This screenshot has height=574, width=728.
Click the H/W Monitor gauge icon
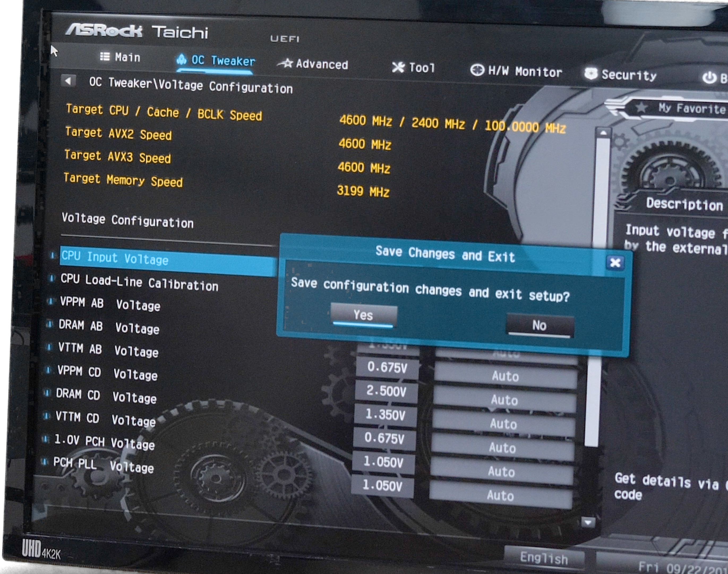[477, 70]
